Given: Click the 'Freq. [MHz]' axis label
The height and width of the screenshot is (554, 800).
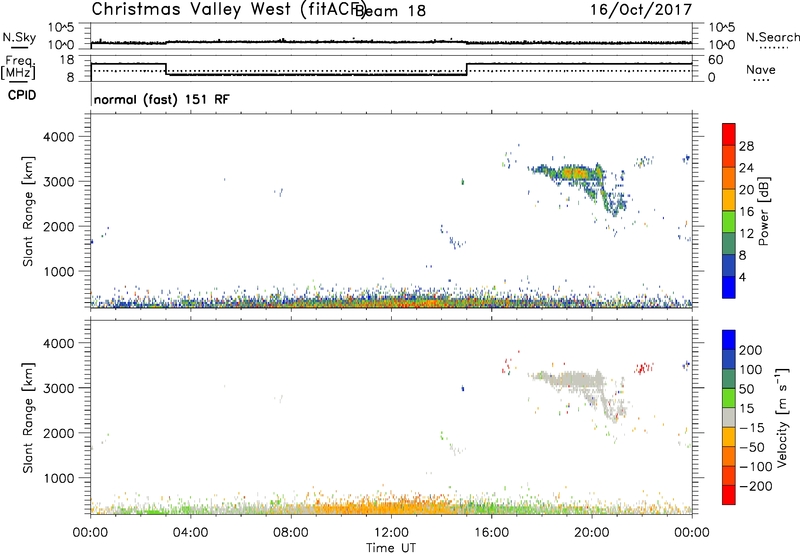Looking at the screenshot, I should 20,68.
